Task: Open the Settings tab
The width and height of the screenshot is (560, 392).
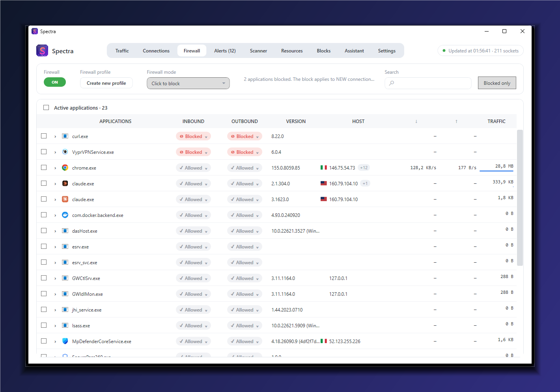Action: pos(386,51)
